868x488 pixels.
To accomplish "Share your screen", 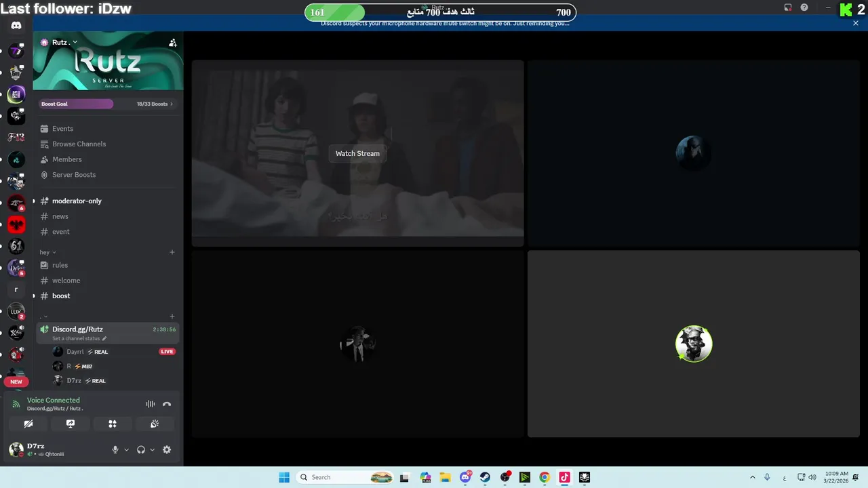I will point(71,424).
